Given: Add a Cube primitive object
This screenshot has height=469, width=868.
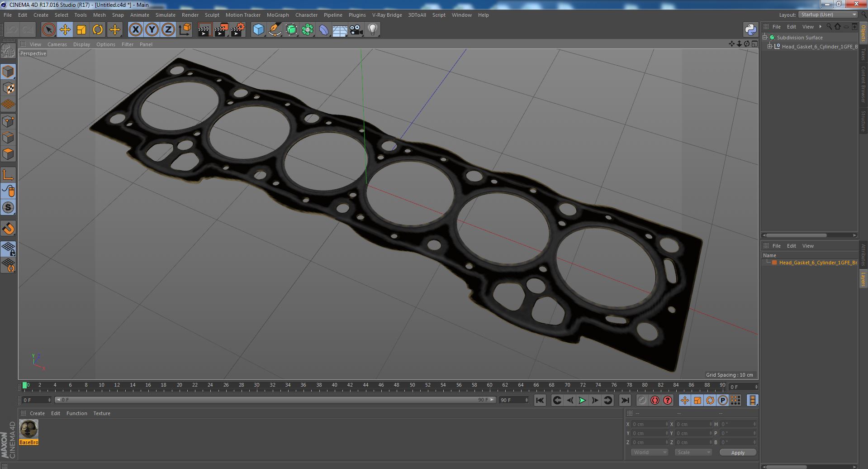Looking at the screenshot, I should 258,30.
